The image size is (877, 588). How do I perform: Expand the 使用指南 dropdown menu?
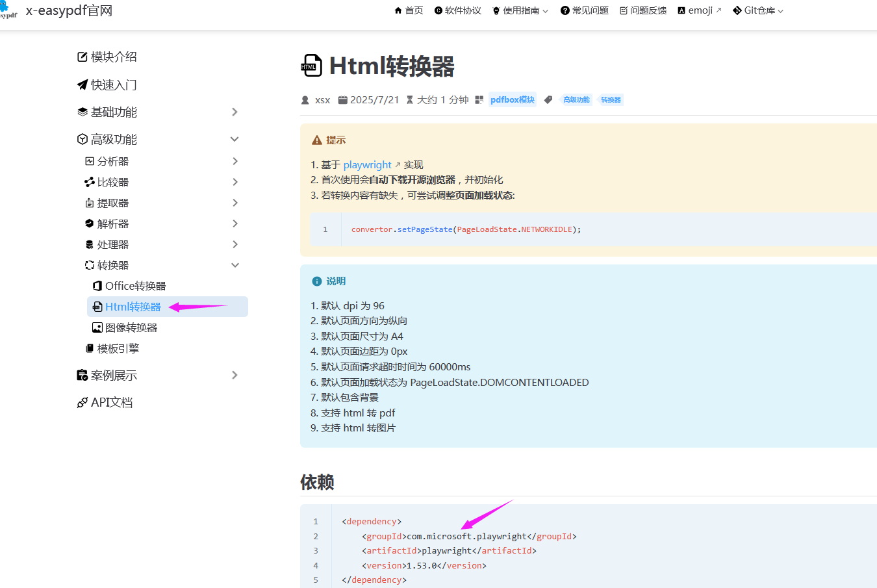tap(520, 10)
